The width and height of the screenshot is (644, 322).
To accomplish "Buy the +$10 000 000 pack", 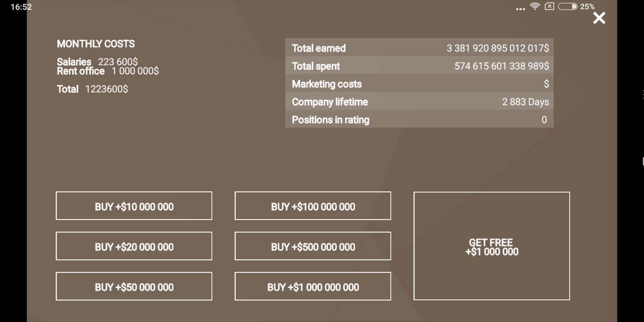I will 134,206.
